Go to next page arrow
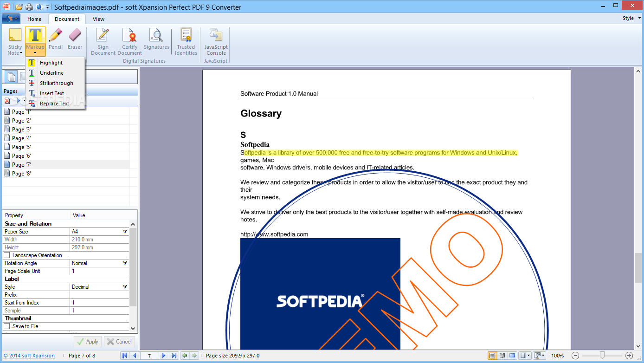Image resolution: width=644 pixels, height=363 pixels. pos(164,356)
